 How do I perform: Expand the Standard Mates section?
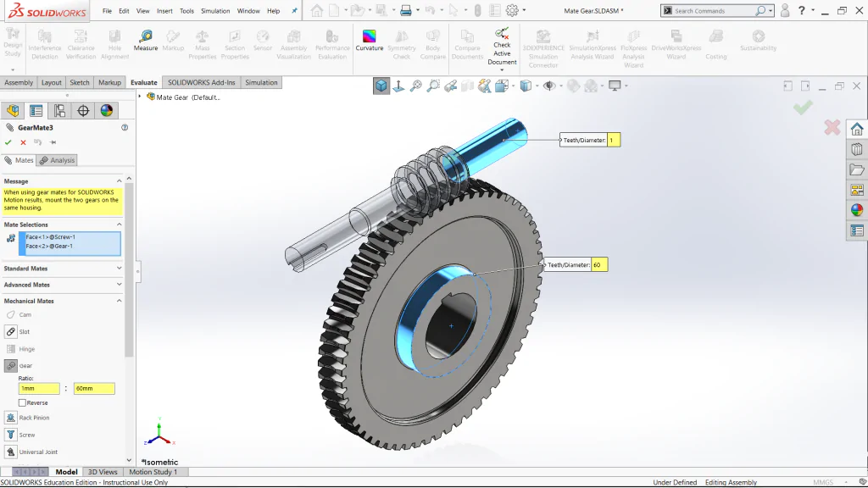(63, 269)
